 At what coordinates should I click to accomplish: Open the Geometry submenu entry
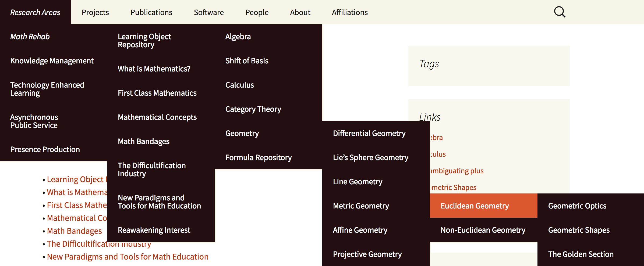click(x=242, y=133)
